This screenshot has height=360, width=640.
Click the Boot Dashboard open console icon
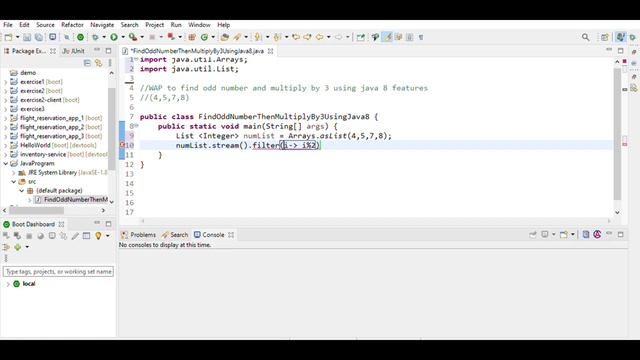pos(52,236)
